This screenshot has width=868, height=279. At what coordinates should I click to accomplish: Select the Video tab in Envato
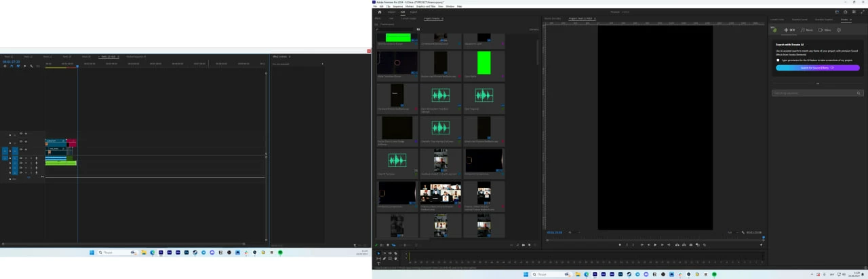tap(825, 30)
